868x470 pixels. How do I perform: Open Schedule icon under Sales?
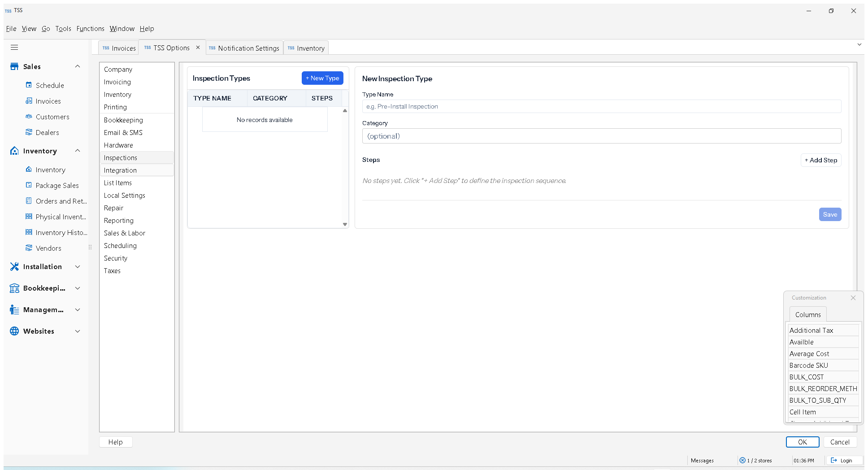29,85
